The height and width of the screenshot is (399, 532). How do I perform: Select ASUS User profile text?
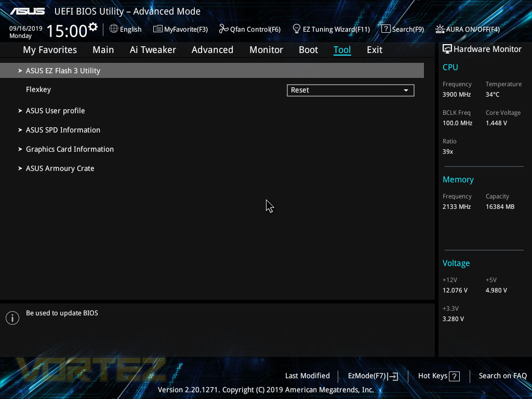tap(55, 111)
